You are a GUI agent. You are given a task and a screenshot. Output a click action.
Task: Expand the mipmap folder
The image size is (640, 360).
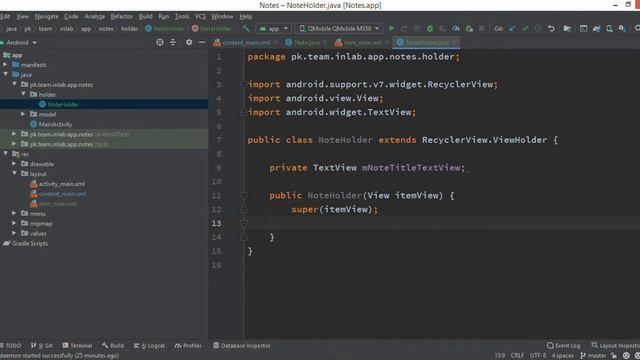[14, 224]
